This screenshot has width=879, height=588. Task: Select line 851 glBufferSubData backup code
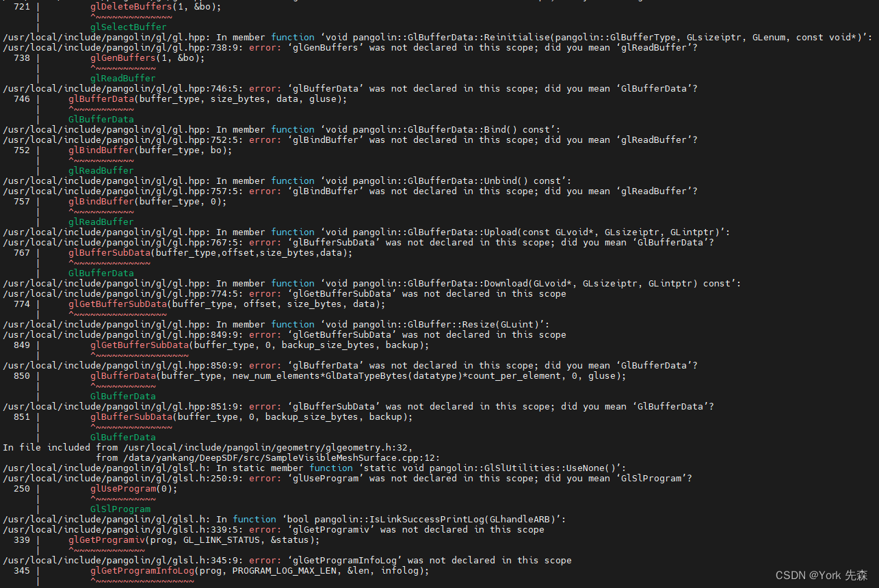(x=251, y=416)
